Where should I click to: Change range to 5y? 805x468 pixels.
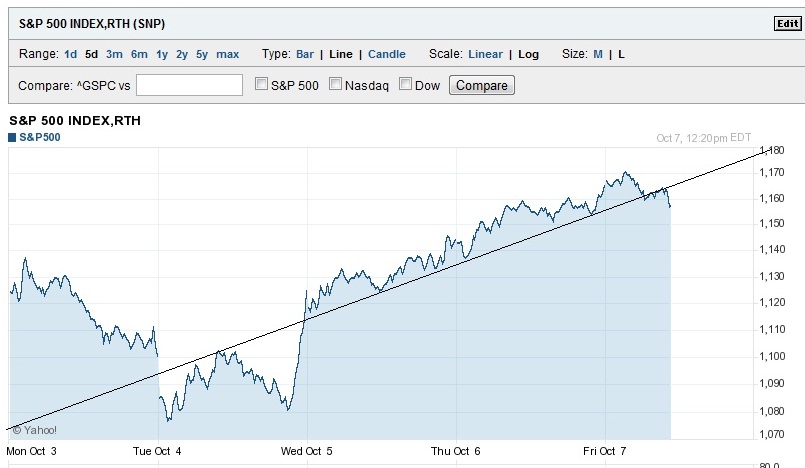click(x=202, y=54)
